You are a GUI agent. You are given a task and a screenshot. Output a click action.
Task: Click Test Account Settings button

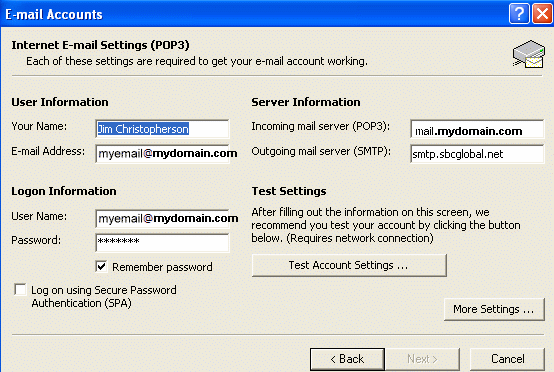tap(349, 265)
